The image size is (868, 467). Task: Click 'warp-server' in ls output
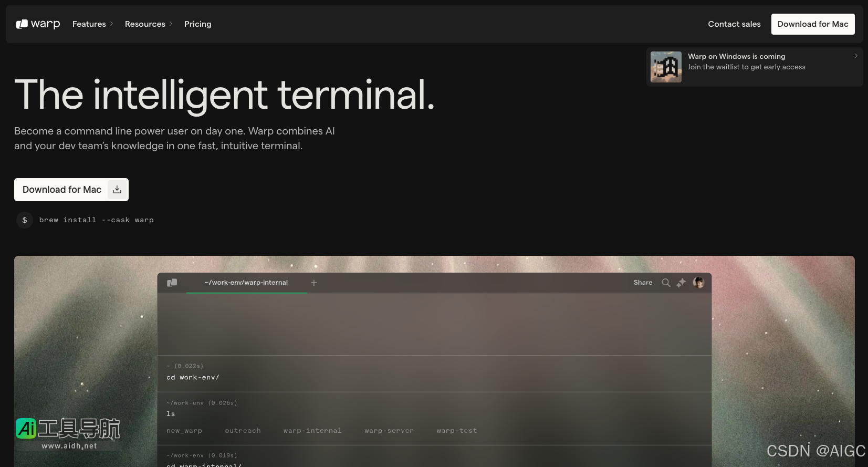click(x=389, y=431)
